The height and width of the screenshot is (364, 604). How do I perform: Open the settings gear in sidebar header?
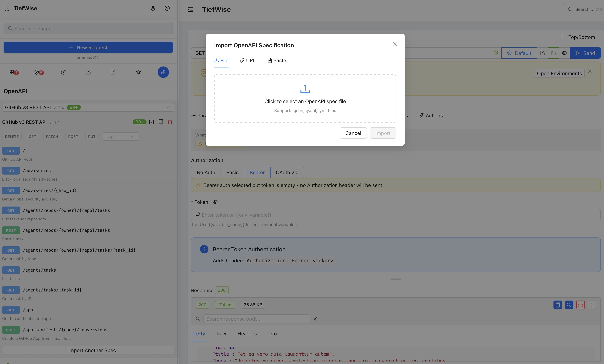point(153,8)
